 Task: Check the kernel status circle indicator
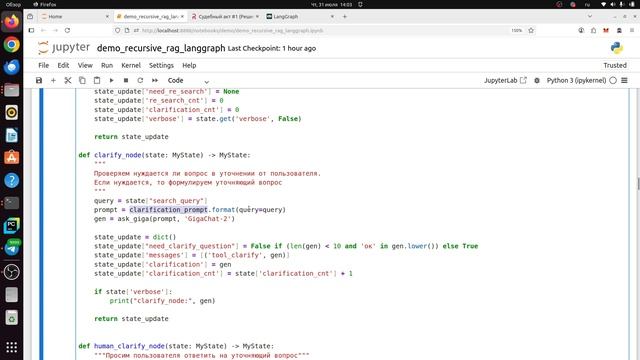pos(613,80)
